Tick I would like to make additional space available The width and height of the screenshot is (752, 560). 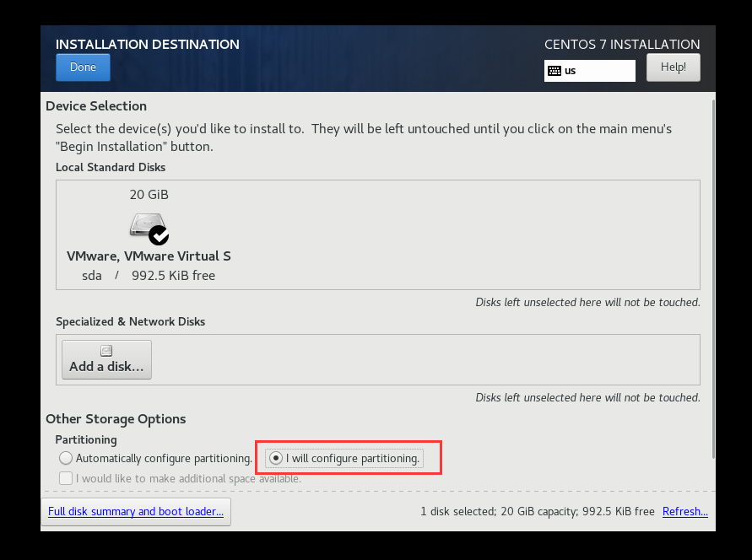(66, 478)
